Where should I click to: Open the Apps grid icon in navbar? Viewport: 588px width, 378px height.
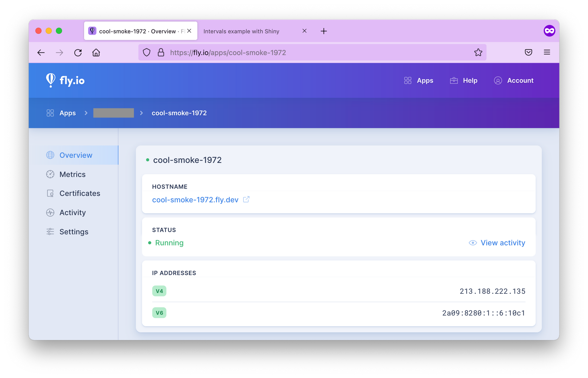pyautogui.click(x=408, y=80)
